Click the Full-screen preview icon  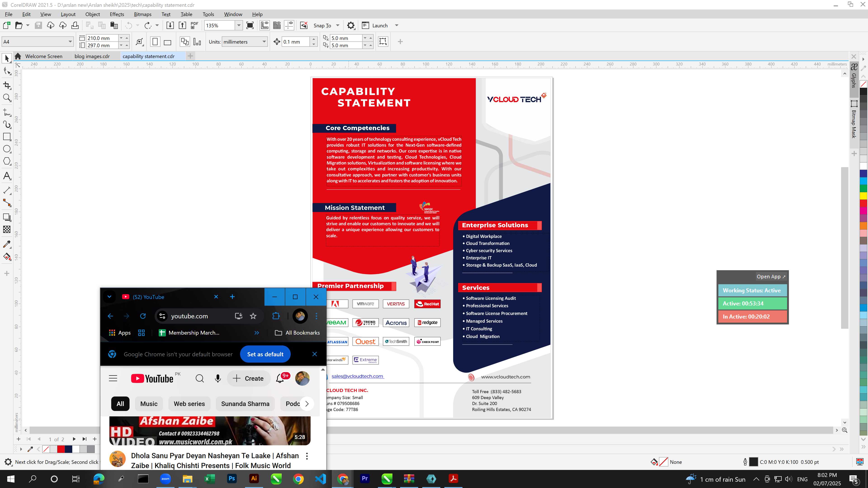[250, 25]
